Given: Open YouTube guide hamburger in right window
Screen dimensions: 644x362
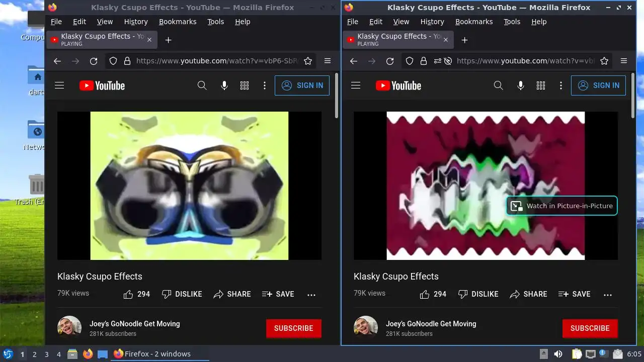Looking at the screenshot, I should [356, 85].
